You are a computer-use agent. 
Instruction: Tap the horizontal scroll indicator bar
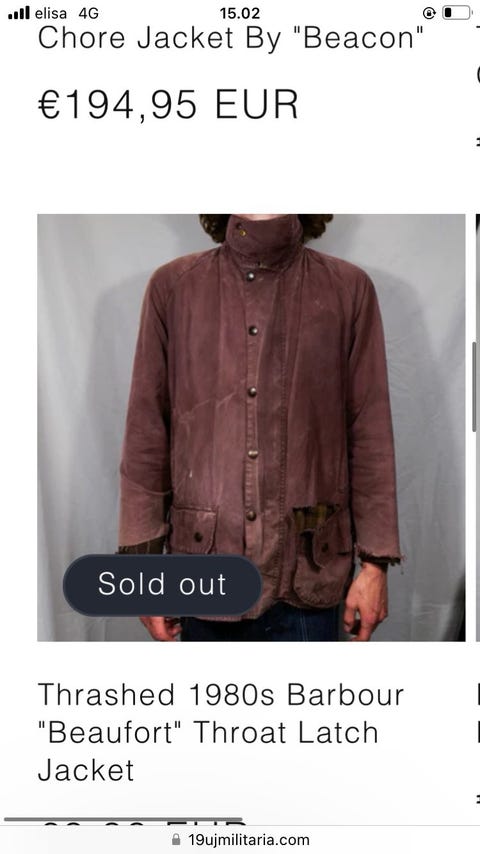123,819
